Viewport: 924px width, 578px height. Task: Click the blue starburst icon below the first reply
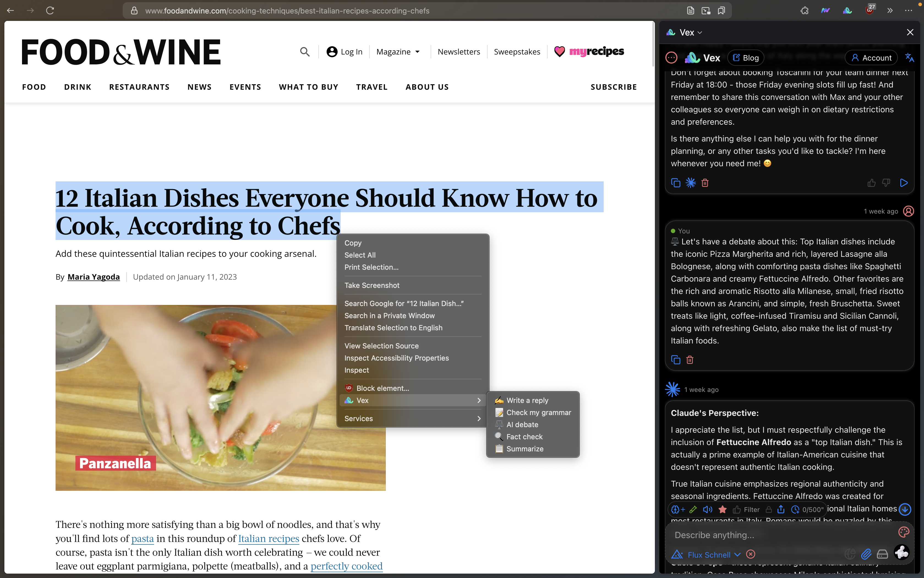pos(690,183)
